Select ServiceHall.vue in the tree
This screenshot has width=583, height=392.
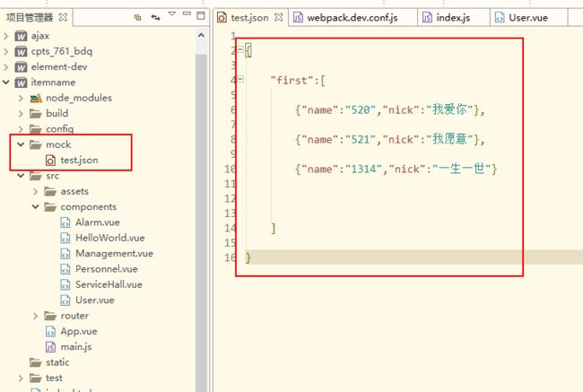109,285
